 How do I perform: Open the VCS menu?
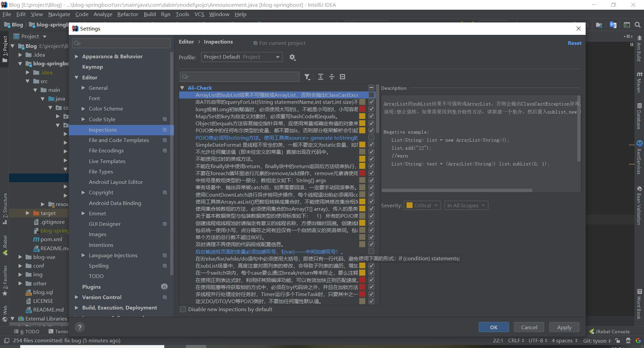pos(199,14)
